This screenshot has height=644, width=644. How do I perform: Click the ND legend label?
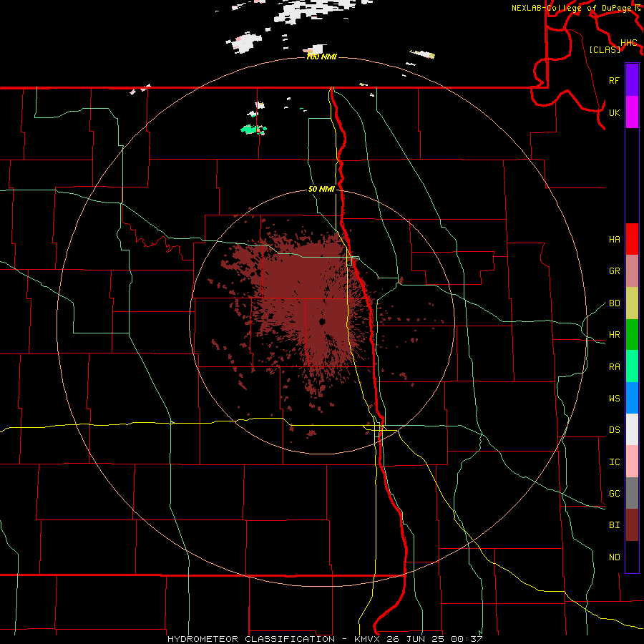click(614, 557)
